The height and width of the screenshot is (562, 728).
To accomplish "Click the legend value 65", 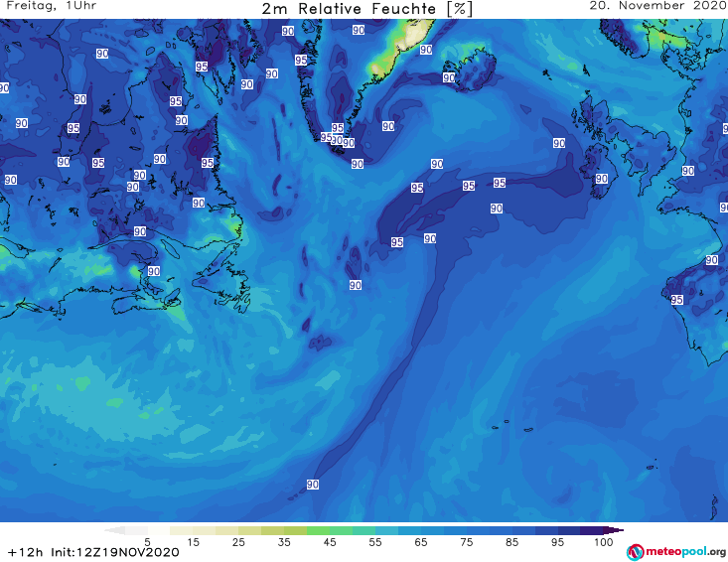I will (421, 542).
